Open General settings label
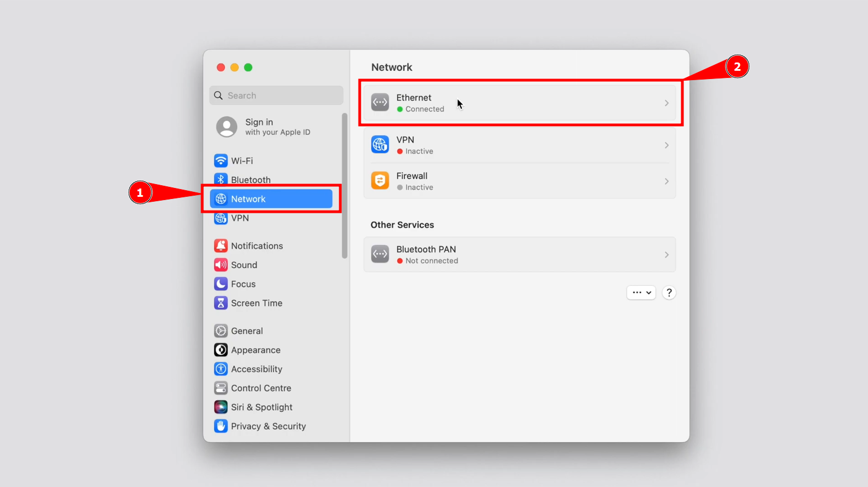The height and width of the screenshot is (487, 868). pos(247,331)
